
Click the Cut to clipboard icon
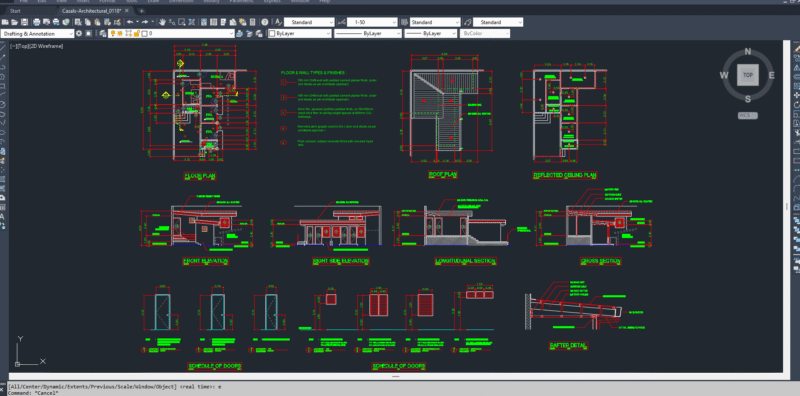[78, 22]
